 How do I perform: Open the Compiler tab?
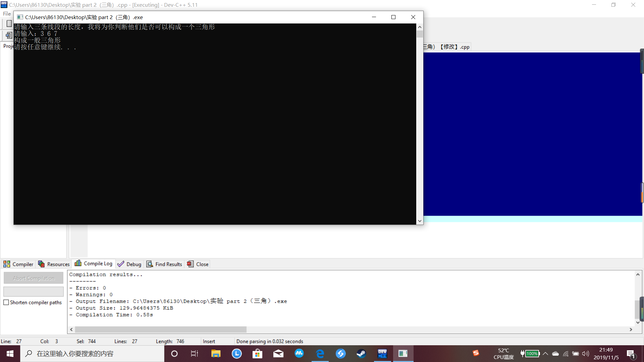pos(18,264)
